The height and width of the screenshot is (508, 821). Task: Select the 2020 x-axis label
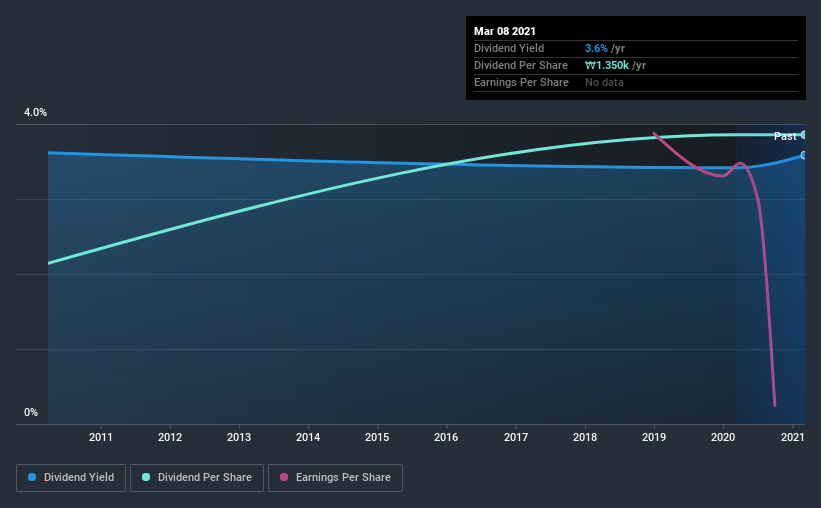pyautogui.click(x=723, y=437)
